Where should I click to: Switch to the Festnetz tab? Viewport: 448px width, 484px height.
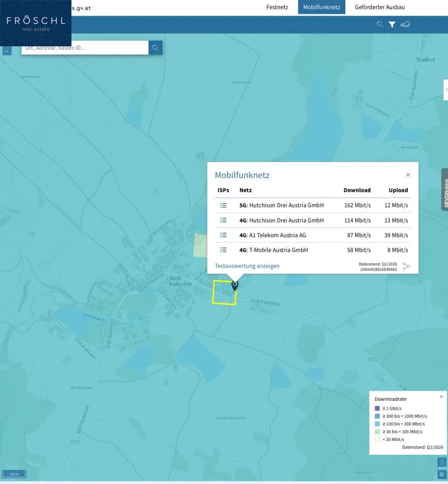pyautogui.click(x=277, y=7)
